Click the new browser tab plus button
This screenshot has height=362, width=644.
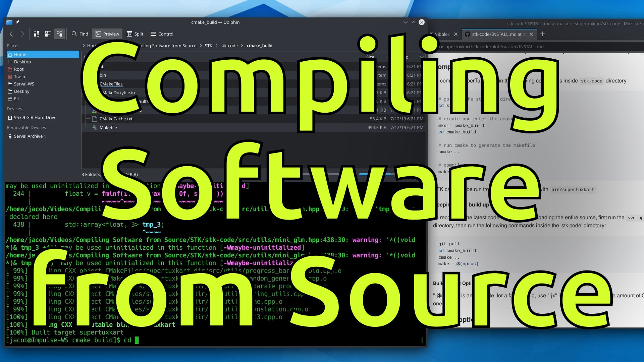coord(542,34)
